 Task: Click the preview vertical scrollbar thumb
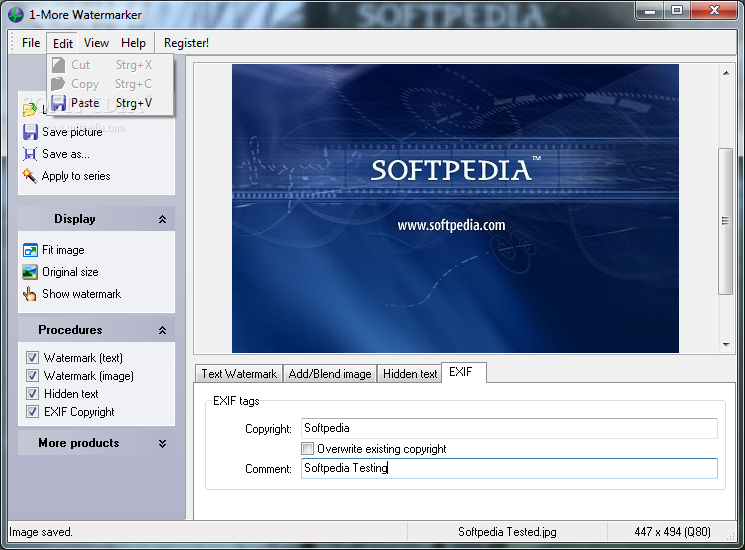[725, 221]
